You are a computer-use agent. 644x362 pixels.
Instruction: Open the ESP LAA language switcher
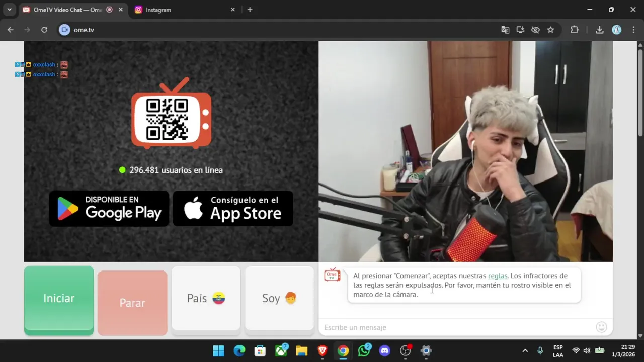(x=558, y=351)
